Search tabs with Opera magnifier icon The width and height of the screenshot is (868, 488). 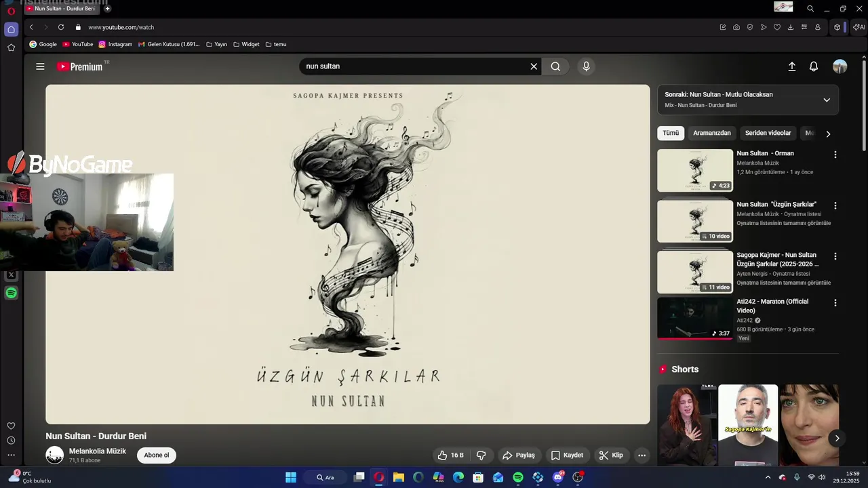[810, 9]
